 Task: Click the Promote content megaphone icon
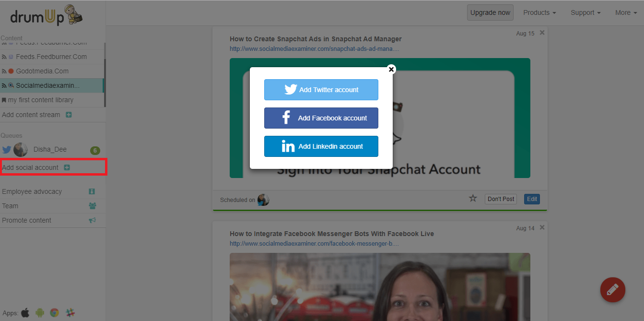click(93, 220)
